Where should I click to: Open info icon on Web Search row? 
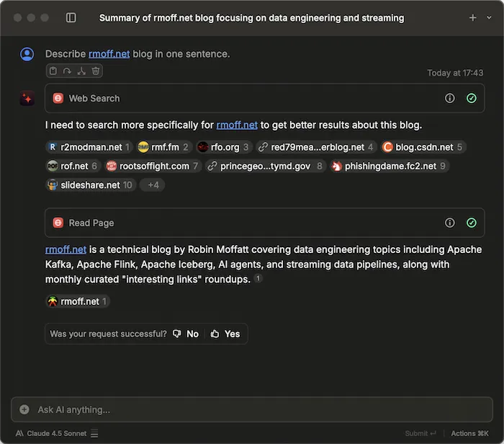(450, 98)
